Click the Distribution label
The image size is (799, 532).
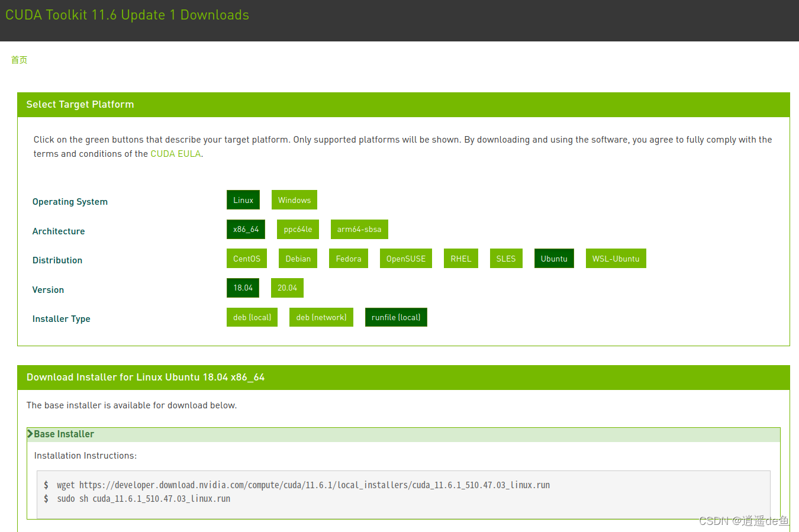57,260
